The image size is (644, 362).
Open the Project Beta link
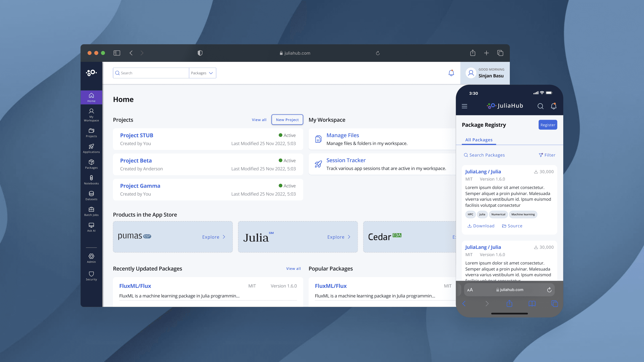click(x=136, y=160)
